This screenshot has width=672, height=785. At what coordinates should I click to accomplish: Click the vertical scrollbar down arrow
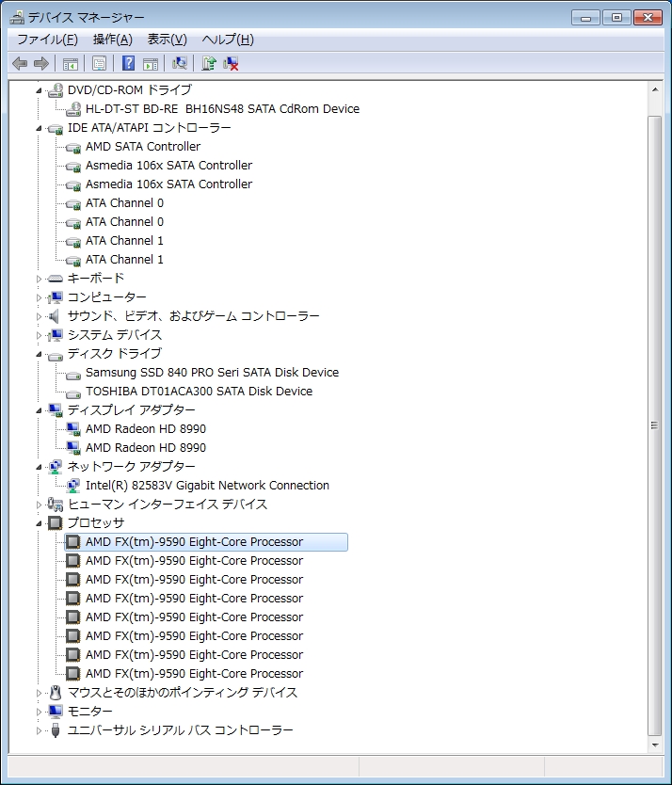click(x=655, y=745)
